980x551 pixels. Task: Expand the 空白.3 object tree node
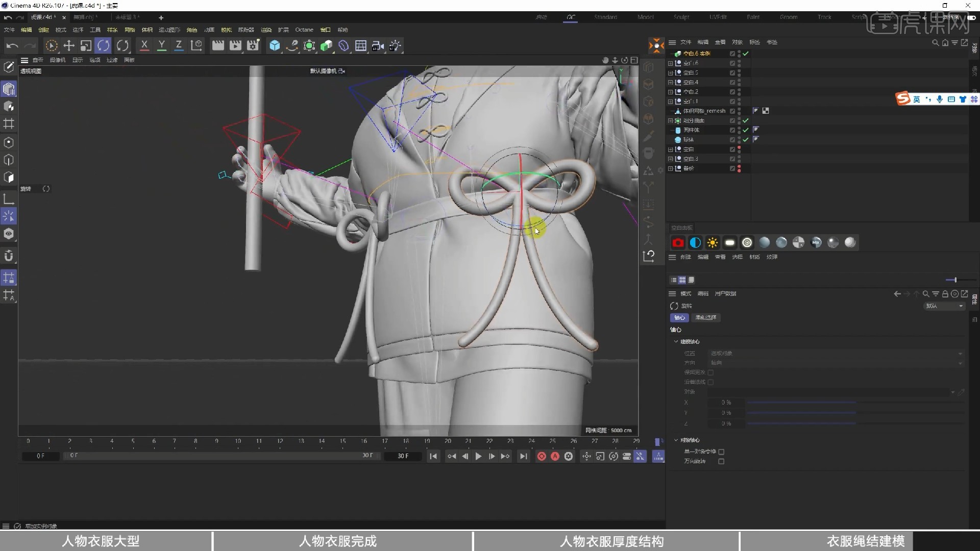point(671,159)
